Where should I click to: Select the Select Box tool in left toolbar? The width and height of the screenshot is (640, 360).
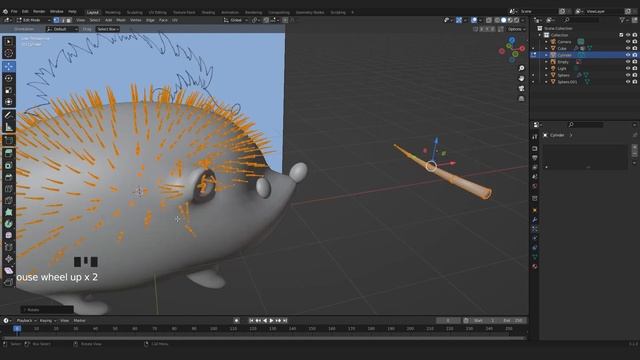[9, 42]
